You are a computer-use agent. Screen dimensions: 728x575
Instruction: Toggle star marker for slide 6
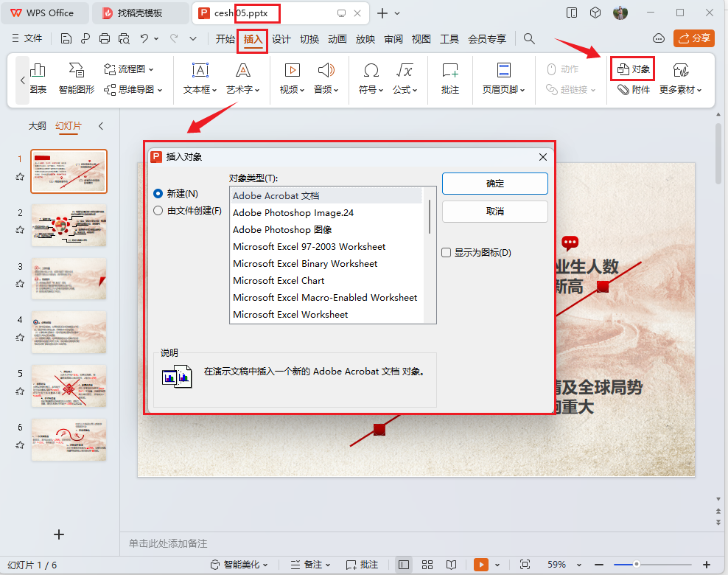point(20,445)
